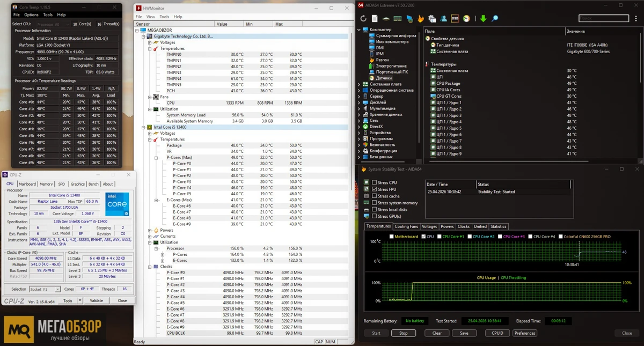Image resolution: width=644 pixels, height=346 pixels.
Task: Open the Tools dropdown arrow in CPU-Z
Action: tap(81, 301)
